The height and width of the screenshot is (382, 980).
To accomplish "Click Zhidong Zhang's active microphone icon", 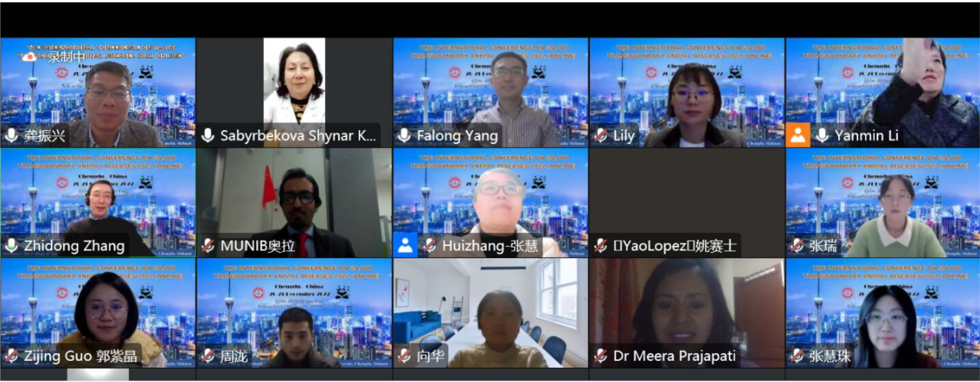I will (11, 246).
